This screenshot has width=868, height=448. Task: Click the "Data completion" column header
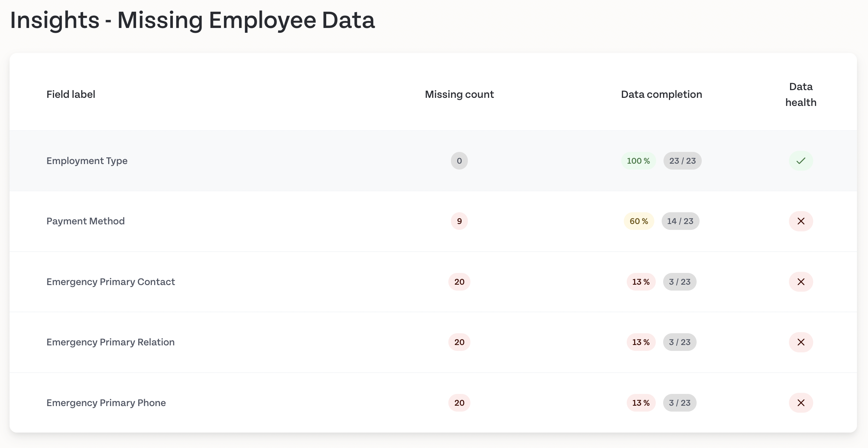(661, 95)
